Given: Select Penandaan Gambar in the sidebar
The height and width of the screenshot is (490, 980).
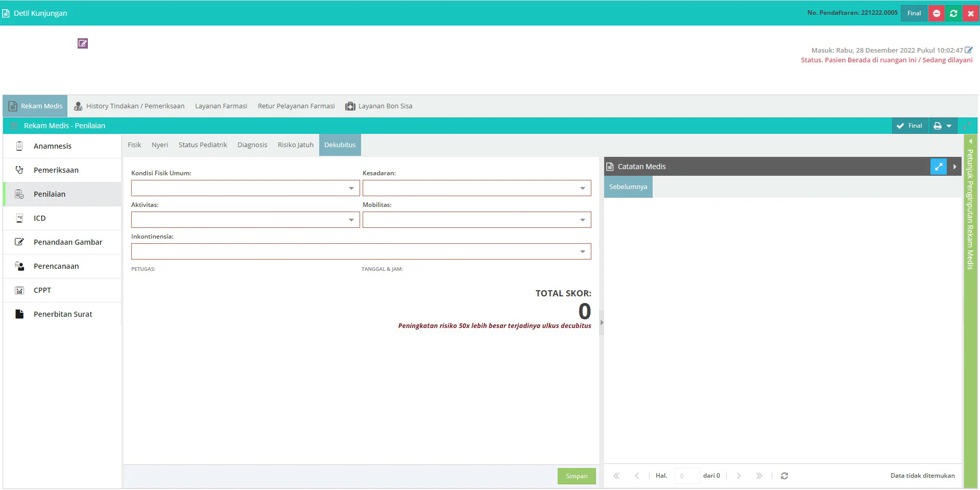Looking at the screenshot, I should (x=62, y=242).
